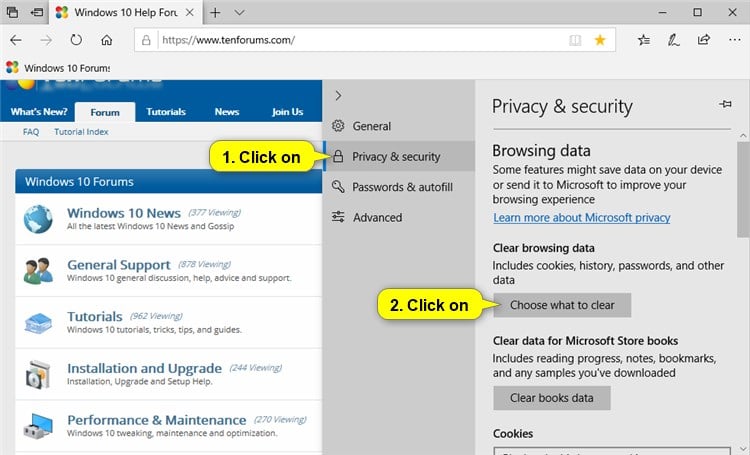The width and height of the screenshot is (750, 455).
Task: Click the "(878 Viewing)" text
Action: [204, 264]
